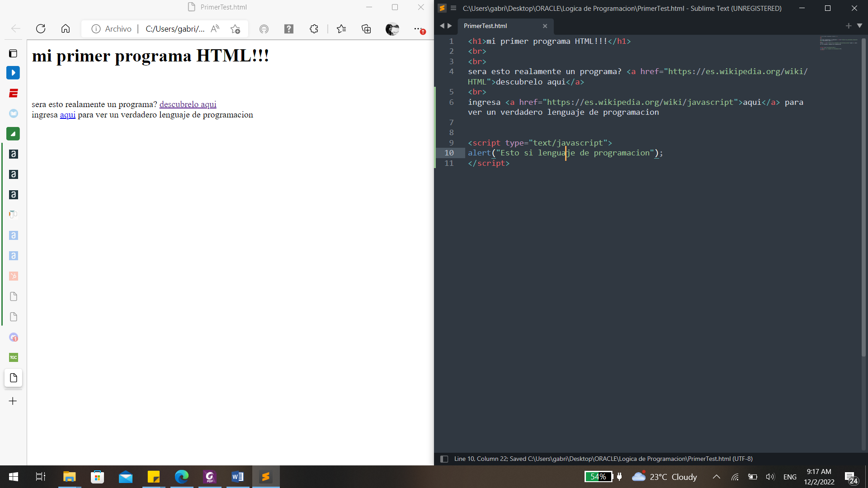Switch to Sublime Text on the taskbar
This screenshot has width=868, height=488.
(x=266, y=477)
